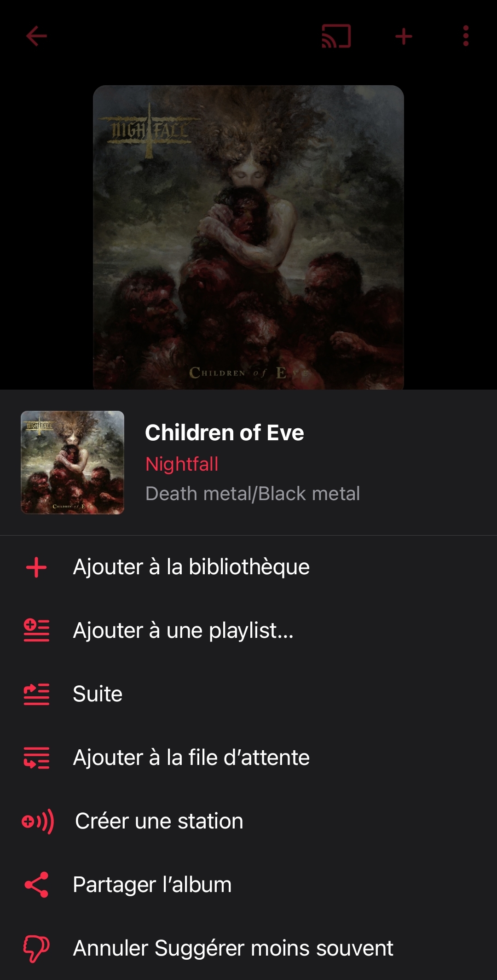The width and height of the screenshot is (497, 980).
Task: Select the Suite option
Action: [x=98, y=694]
